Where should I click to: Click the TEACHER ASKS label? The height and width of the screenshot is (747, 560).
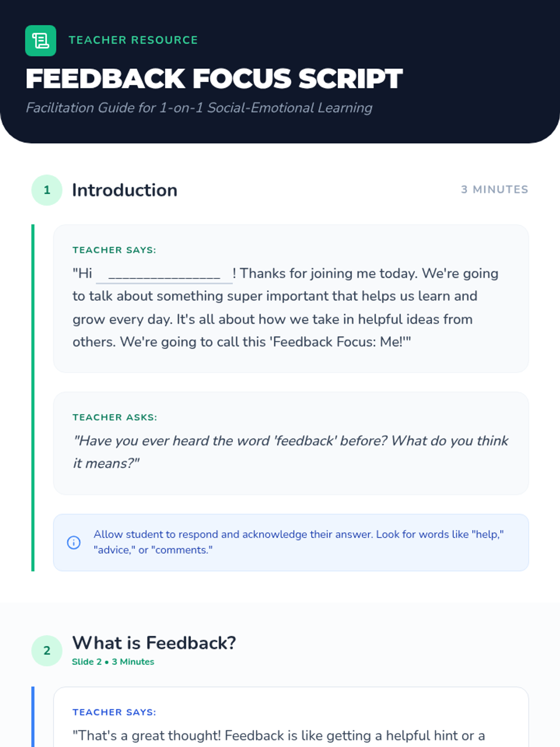coord(115,417)
